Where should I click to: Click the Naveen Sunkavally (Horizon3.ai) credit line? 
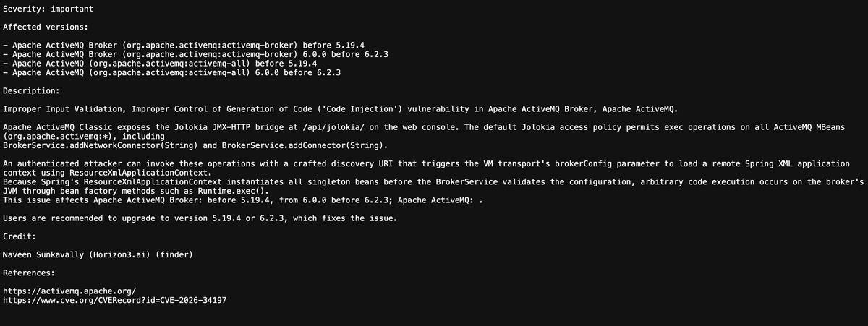tap(98, 254)
